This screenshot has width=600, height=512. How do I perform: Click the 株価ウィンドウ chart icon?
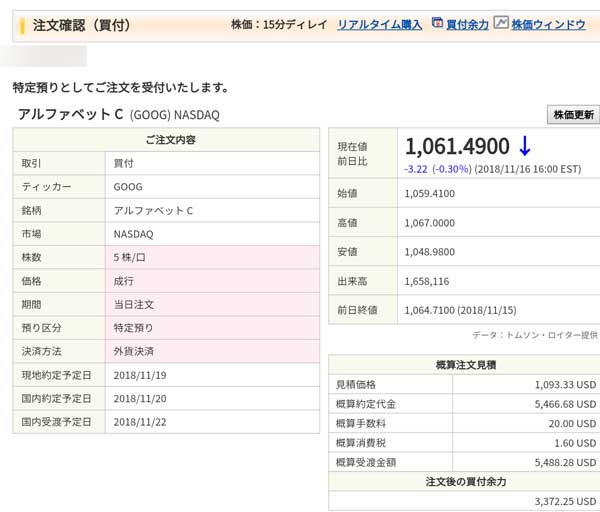coord(501,23)
